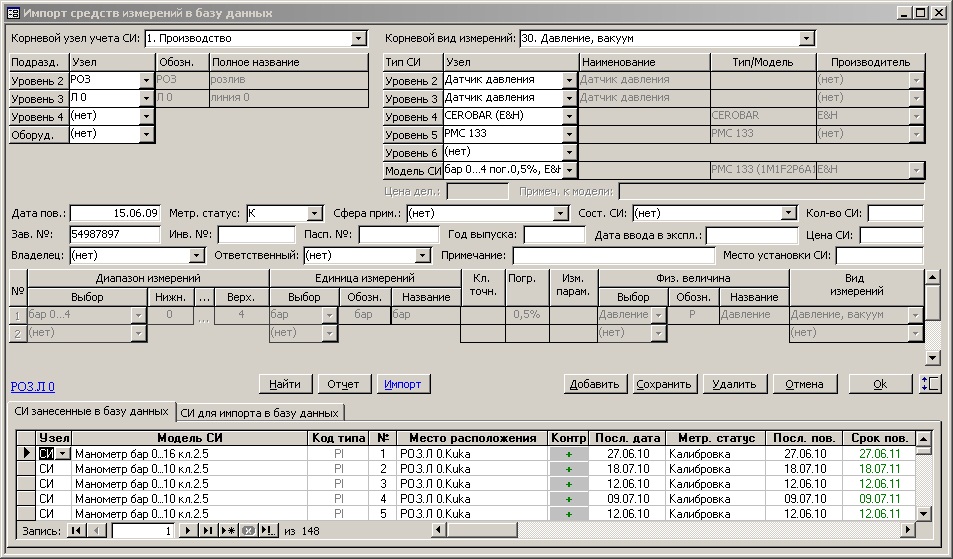This screenshot has height=559, width=953.
Task: Select СИ занесенные в базу данных tab
Action: pos(91,411)
